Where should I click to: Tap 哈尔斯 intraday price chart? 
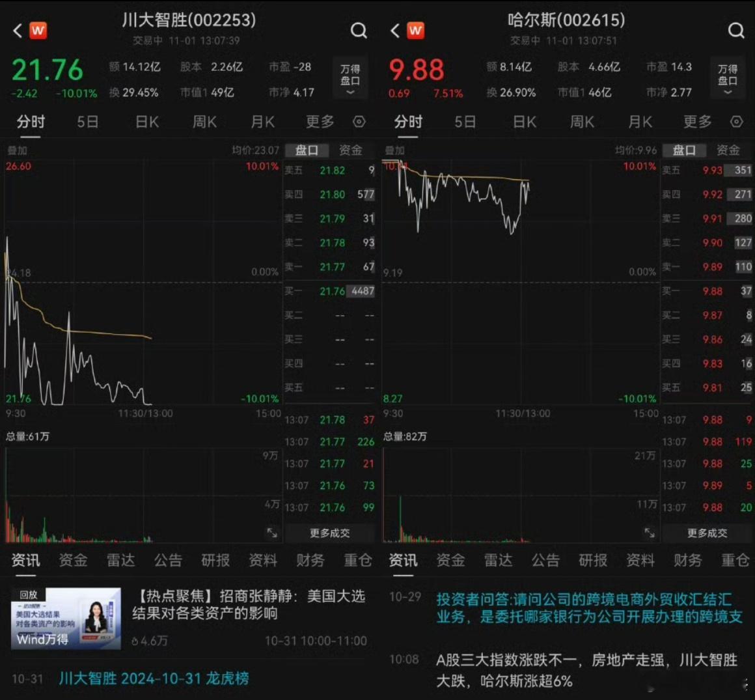(521, 283)
